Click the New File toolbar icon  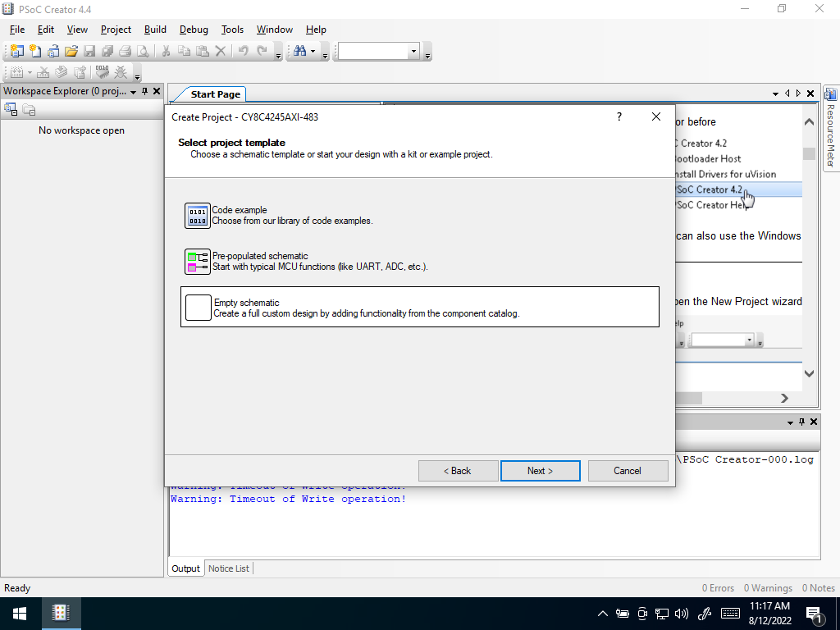(35, 51)
